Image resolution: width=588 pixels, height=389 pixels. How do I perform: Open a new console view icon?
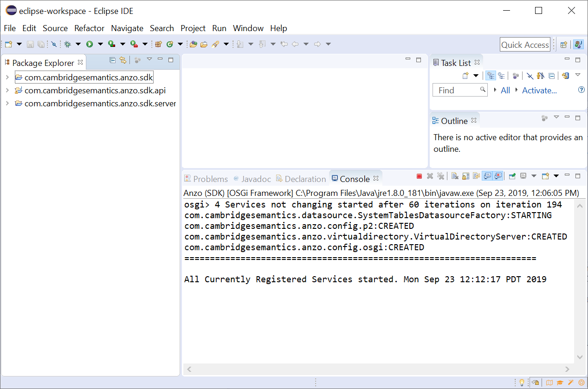(545, 176)
